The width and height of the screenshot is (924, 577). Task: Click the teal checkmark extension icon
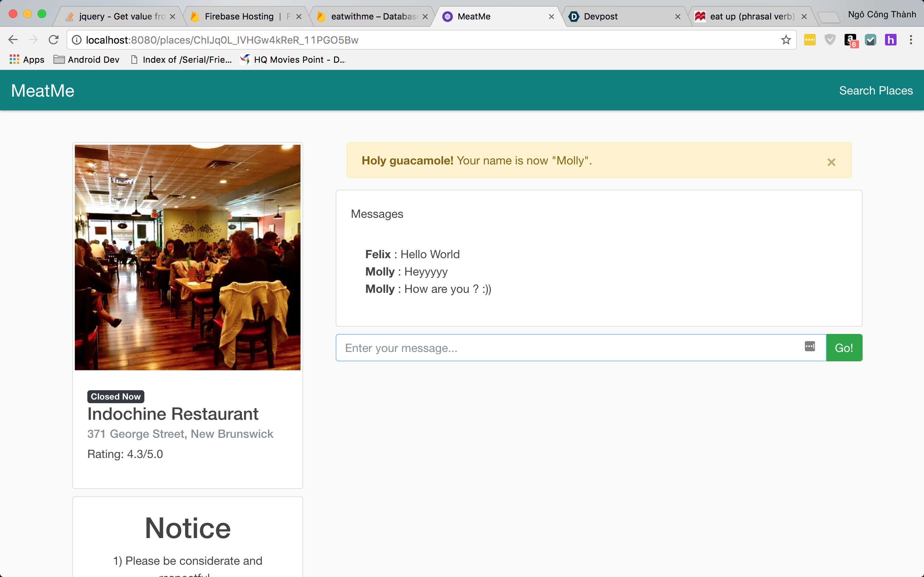[x=870, y=40]
